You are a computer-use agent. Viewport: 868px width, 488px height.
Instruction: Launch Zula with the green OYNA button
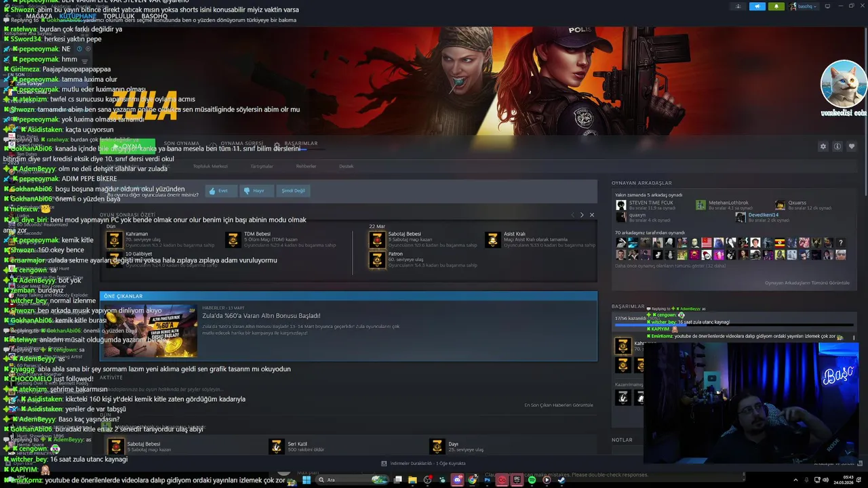pos(129,146)
